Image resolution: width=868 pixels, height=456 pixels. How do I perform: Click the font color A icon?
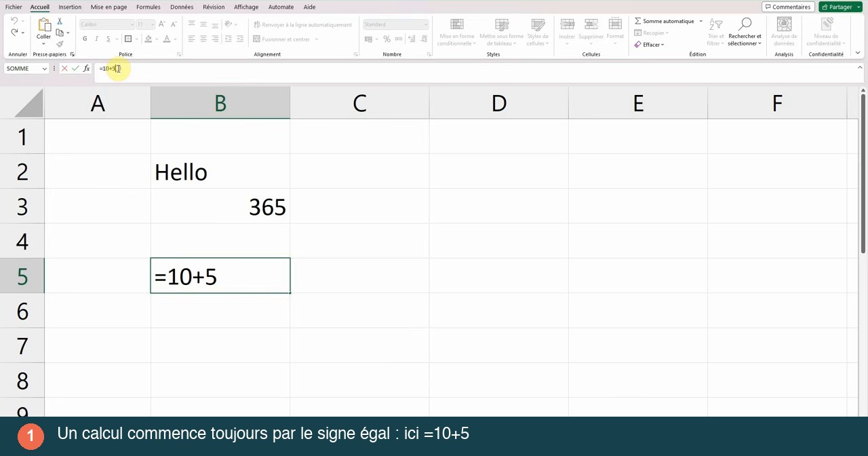[167, 39]
